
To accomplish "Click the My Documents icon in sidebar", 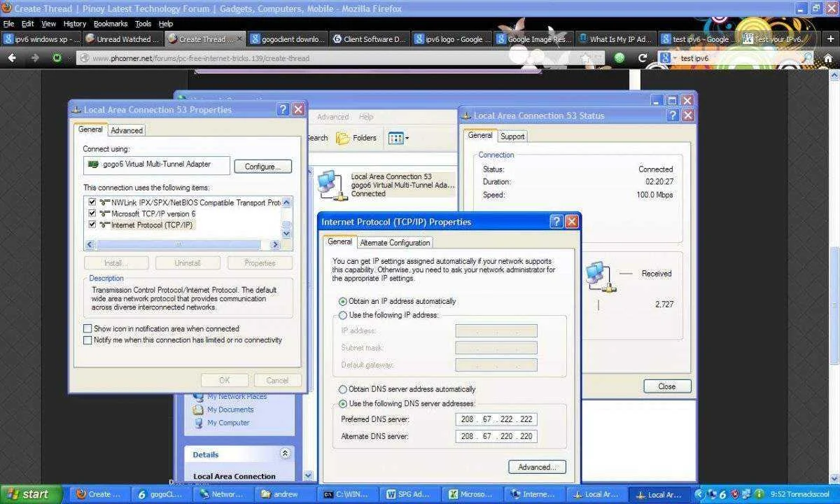I will pyautogui.click(x=198, y=409).
